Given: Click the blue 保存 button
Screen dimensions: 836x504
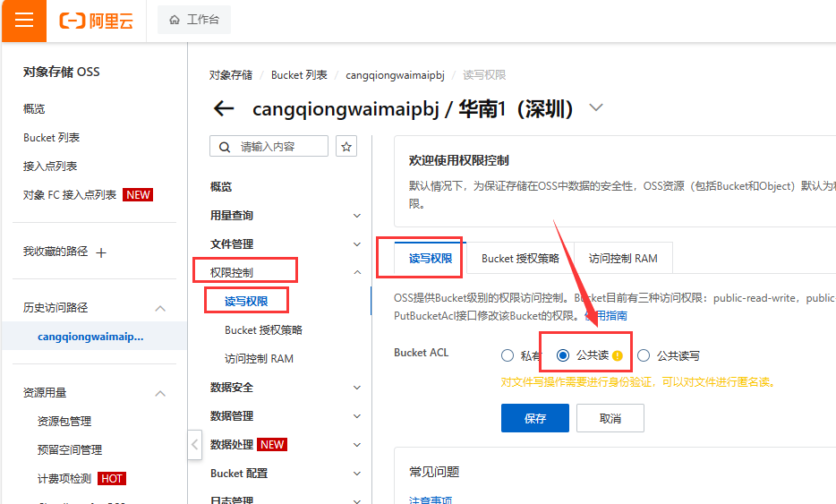Looking at the screenshot, I should point(535,418).
